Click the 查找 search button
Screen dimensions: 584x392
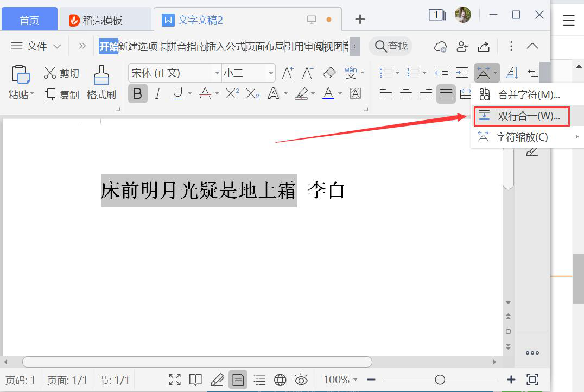[x=391, y=46]
